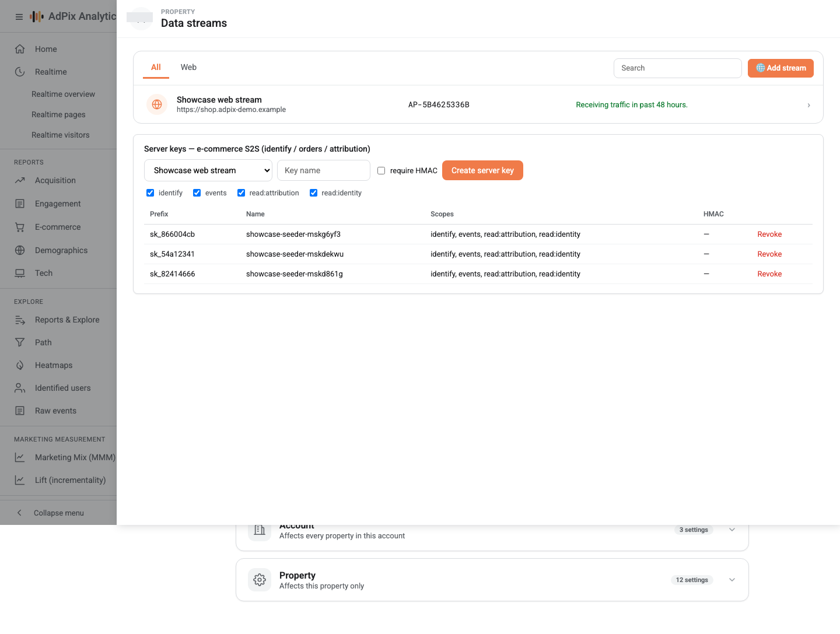Image resolution: width=840 pixels, height=634 pixels.
Task: Click the Collapse menu label
Action: point(59,513)
